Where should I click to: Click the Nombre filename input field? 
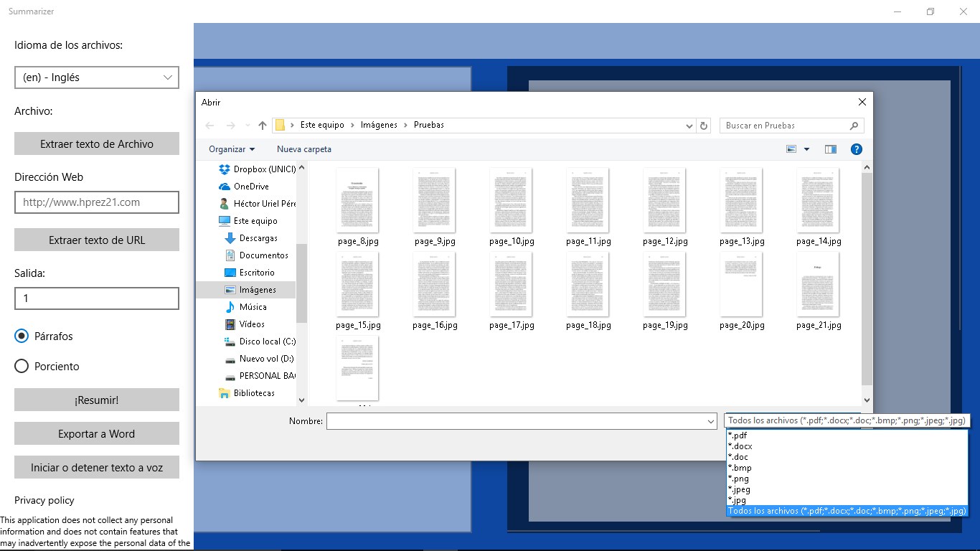point(522,422)
